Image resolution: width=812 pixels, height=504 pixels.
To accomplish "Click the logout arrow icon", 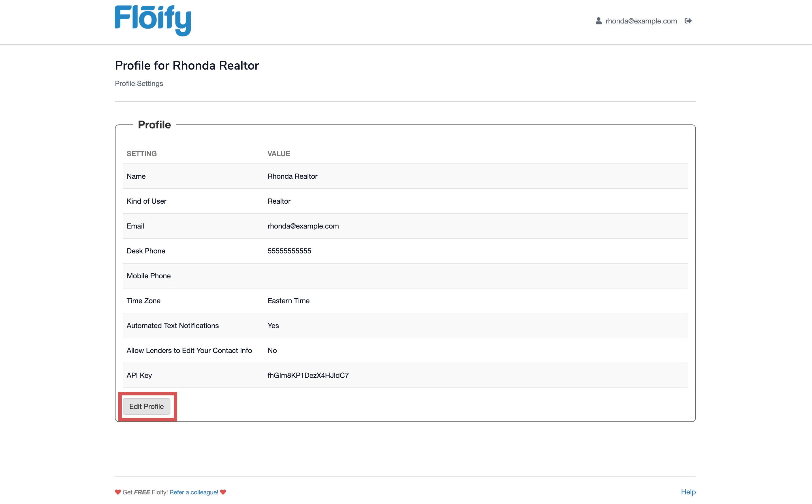I will [688, 21].
